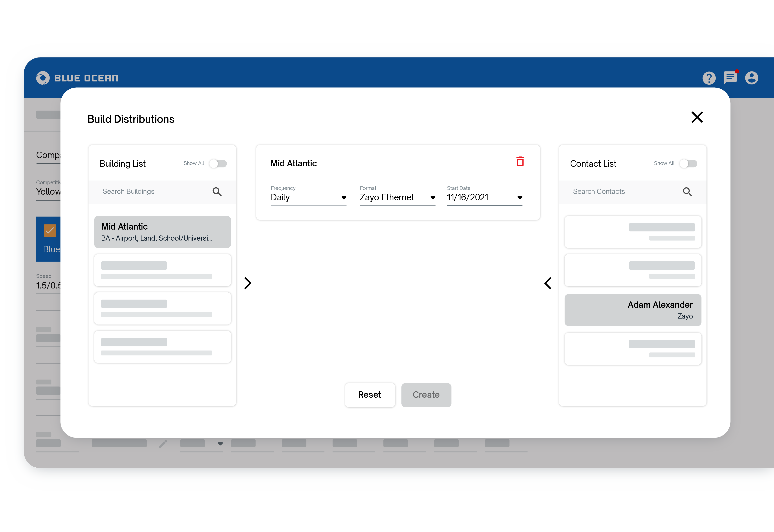This screenshot has height=532, width=774.
Task: Click right arrow to add building
Action: [x=247, y=283]
